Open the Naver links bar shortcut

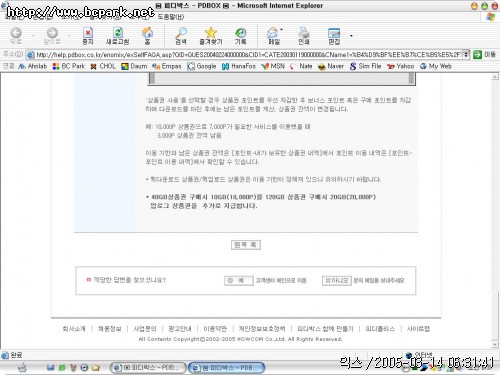click(331, 66)
